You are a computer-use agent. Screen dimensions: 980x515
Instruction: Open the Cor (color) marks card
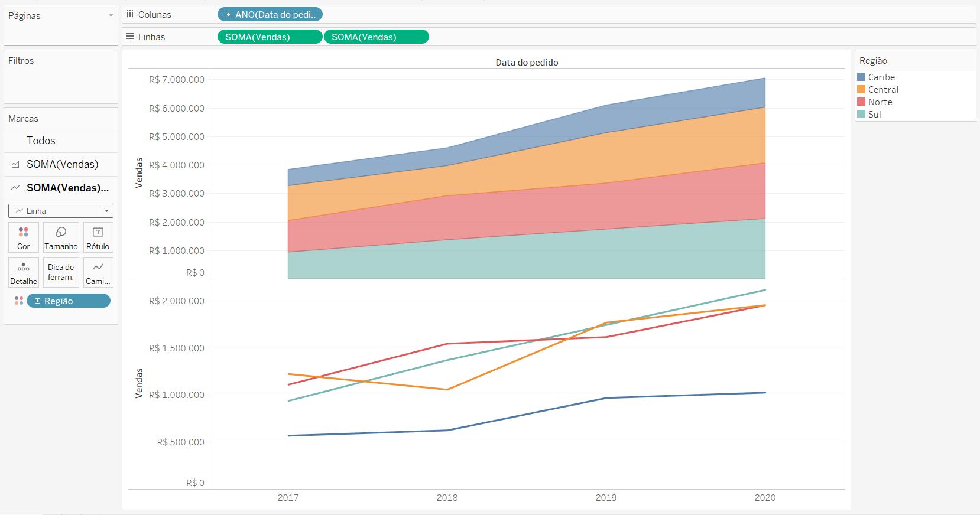tap(24, 237)
